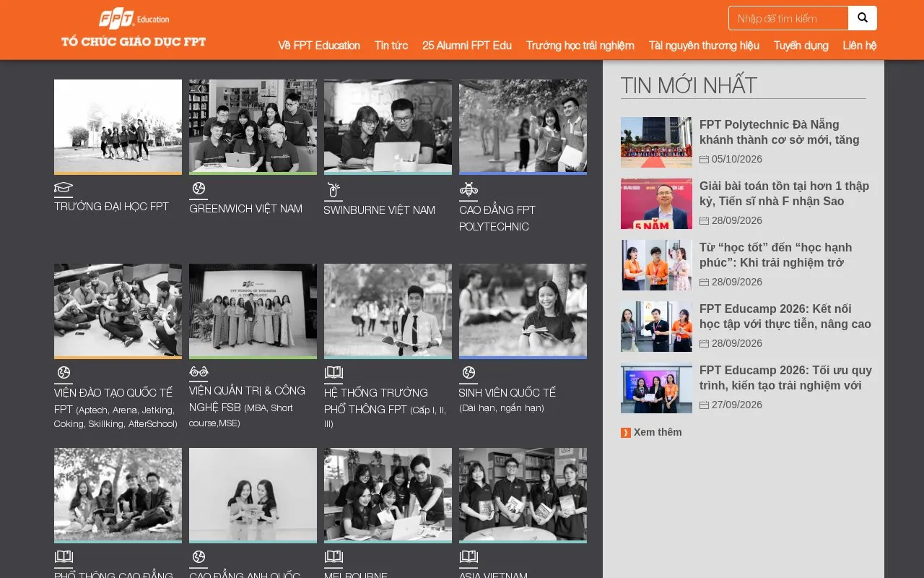924x578 pixels.
Task: Click the calendar icon next to 05/10/2026
Action: pyautogui.click(x=704, y=160)
